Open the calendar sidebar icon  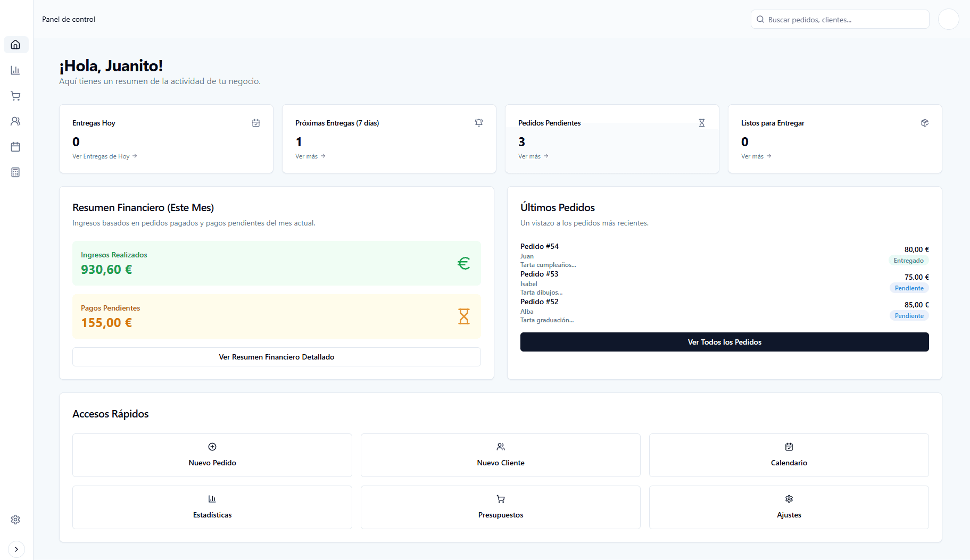click(15, 147)
